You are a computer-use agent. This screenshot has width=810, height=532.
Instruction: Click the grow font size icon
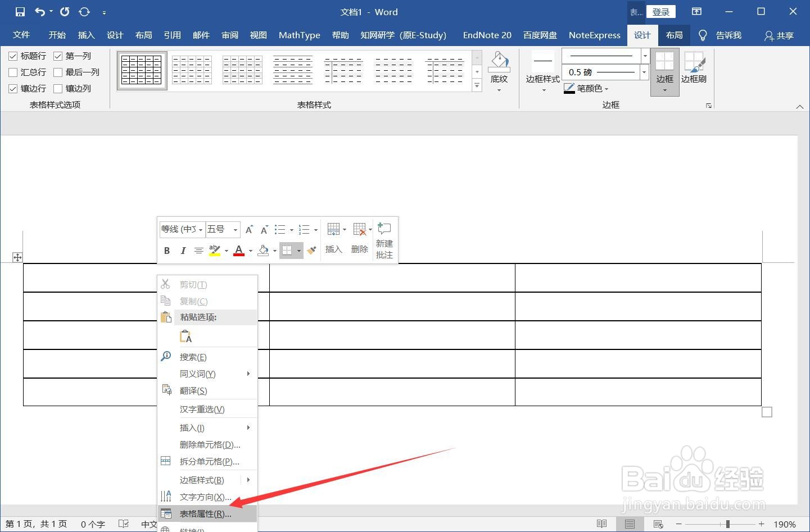coord(249,229)
